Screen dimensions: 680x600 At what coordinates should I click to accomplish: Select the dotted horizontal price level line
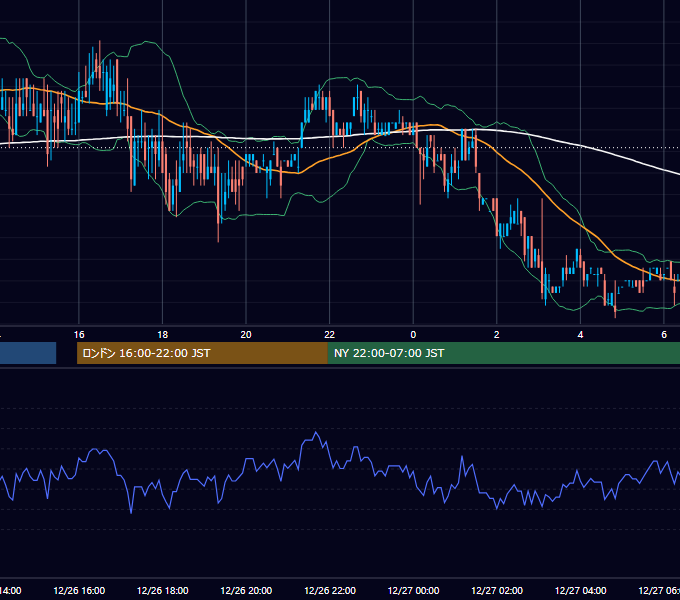340,147
